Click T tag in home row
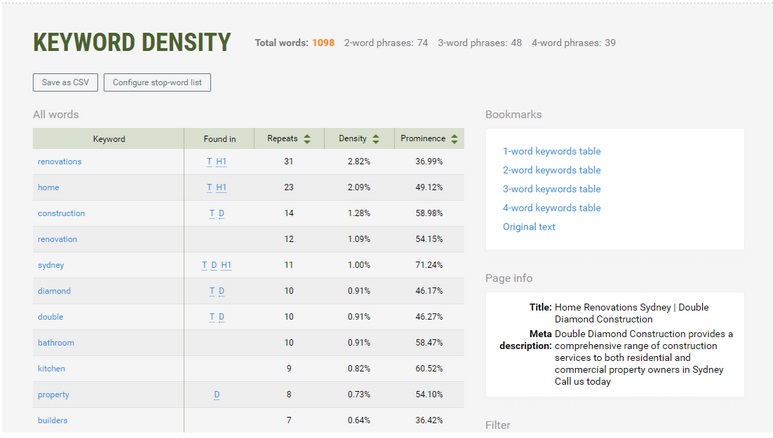The image size is (773, 438). click(210, 187)
